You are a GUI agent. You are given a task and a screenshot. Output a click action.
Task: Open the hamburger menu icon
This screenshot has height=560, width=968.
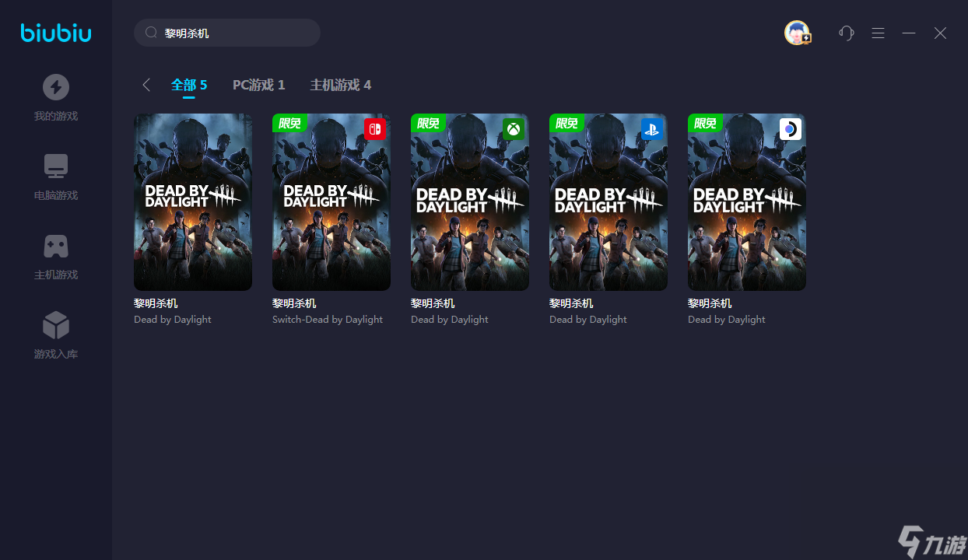(878, 33)
